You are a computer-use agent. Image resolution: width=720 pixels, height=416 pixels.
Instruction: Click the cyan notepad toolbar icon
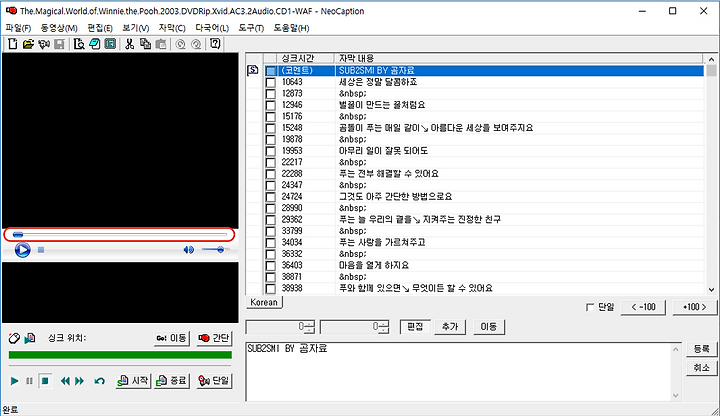coord(95,44)
